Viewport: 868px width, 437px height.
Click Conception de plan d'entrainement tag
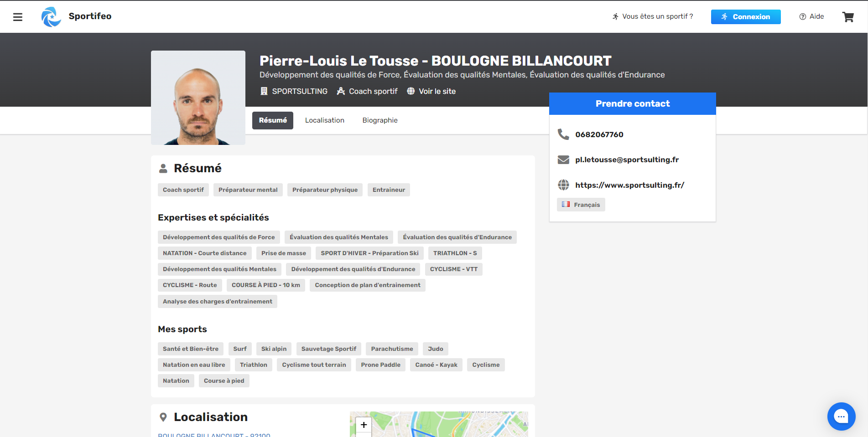click(368, 285)
